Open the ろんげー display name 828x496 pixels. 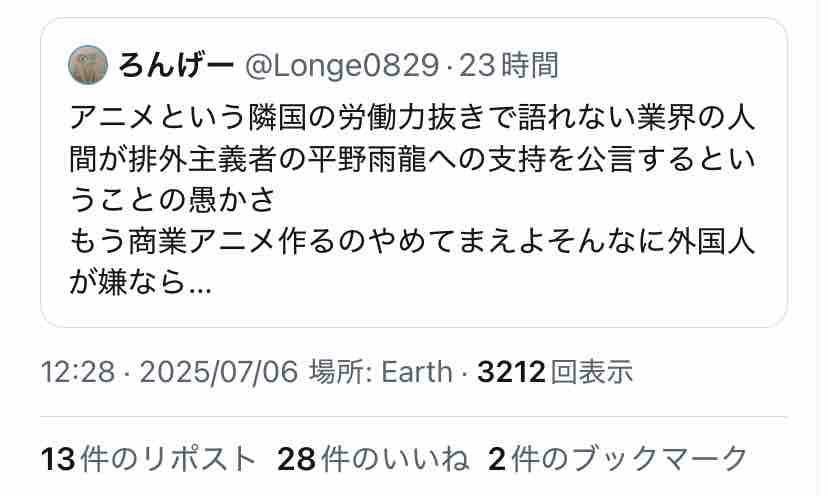click(x=176, y=65)
